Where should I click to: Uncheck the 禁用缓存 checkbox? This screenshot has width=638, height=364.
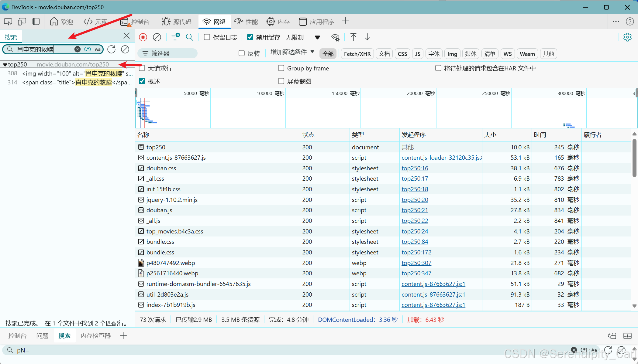250,37
